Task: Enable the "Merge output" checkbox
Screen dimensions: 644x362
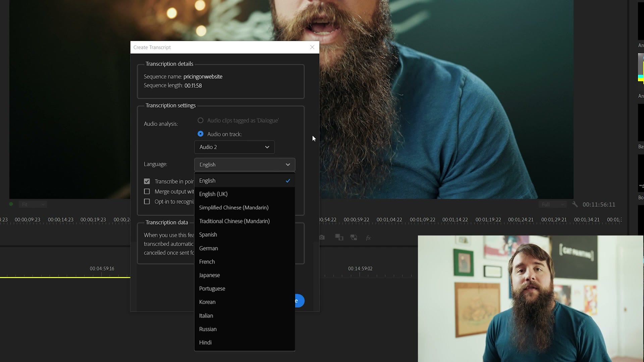Action: coord(147,191)
